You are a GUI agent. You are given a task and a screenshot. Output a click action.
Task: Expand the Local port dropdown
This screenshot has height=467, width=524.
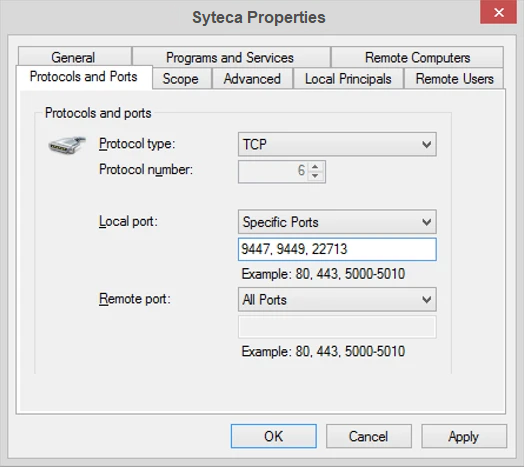[x=337, y=222]
